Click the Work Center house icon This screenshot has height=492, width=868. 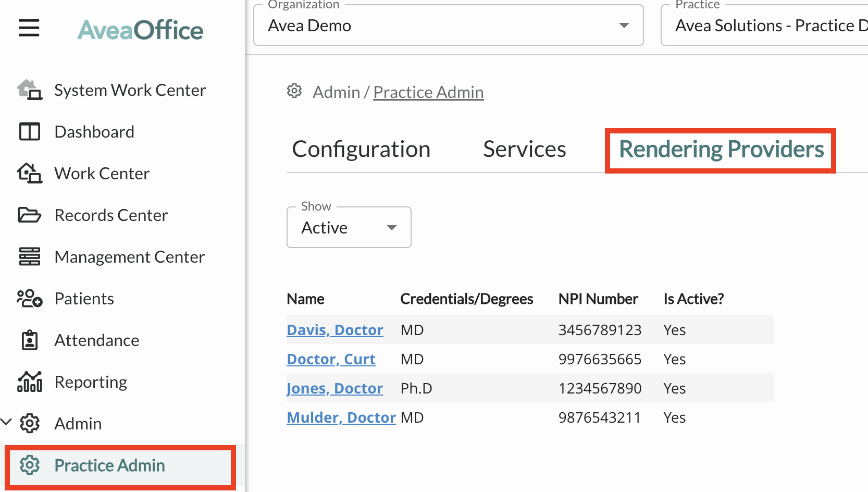click(29, 174)
